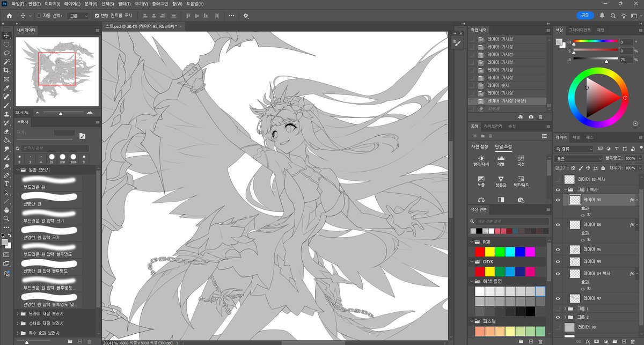Select the Horizontal Type tool
This screenshot has width=644, height=345.
click(x=6, y=183)
